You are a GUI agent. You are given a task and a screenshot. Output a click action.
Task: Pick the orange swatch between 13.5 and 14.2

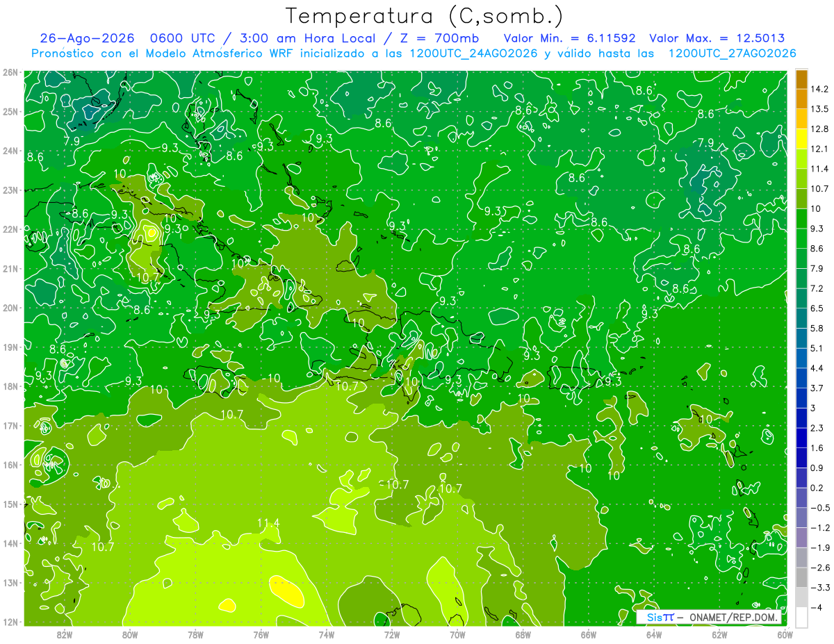tap(801, 99)
